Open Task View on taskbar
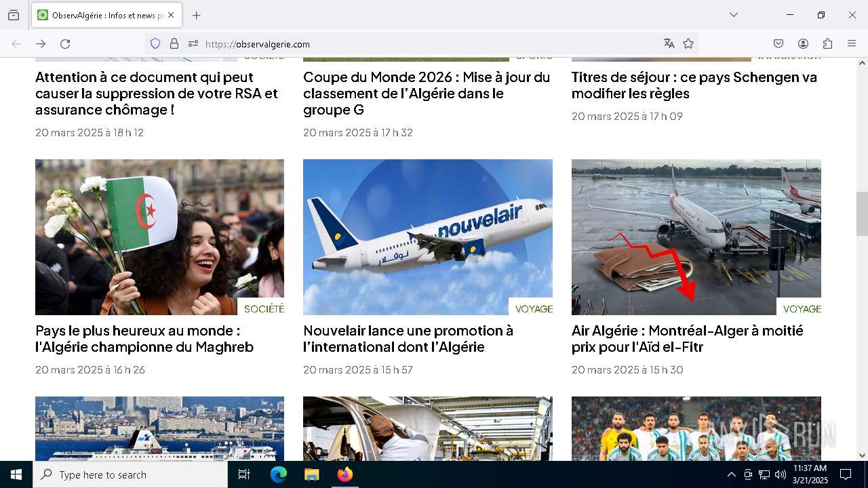868x488 pixels. pyautogui.click(x=244, y=474)
